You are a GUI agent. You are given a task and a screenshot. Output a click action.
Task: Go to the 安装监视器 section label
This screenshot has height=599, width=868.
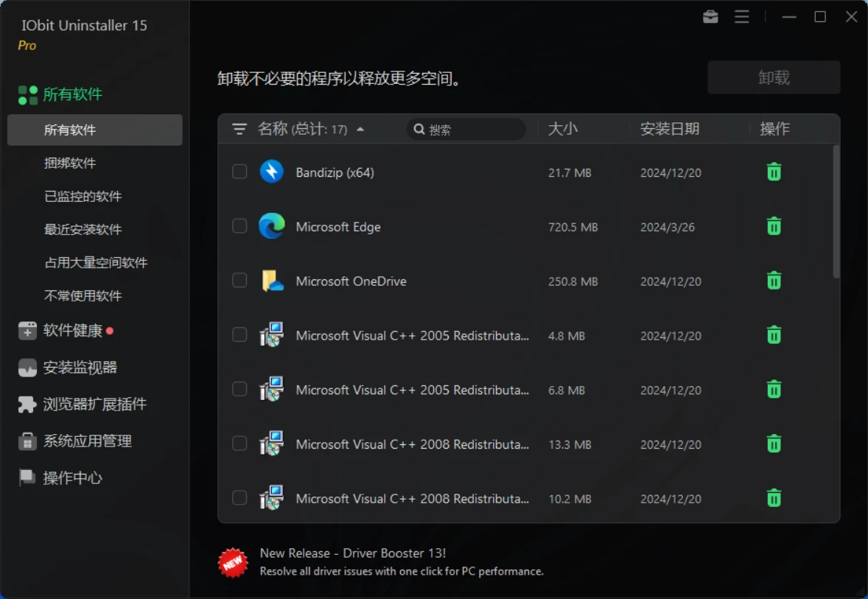point(80,368)
